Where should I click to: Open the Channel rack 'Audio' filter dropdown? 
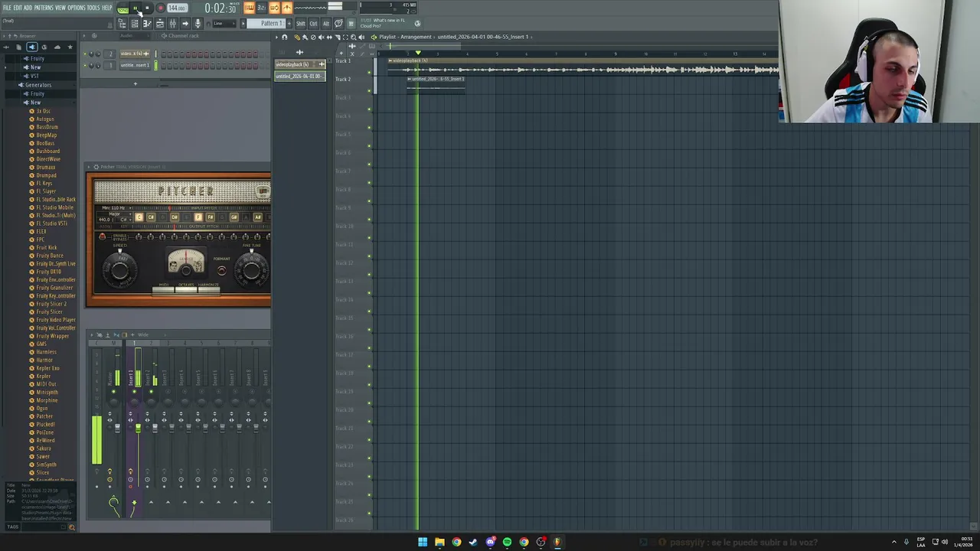pyautogui.click(x=135, y=36)
